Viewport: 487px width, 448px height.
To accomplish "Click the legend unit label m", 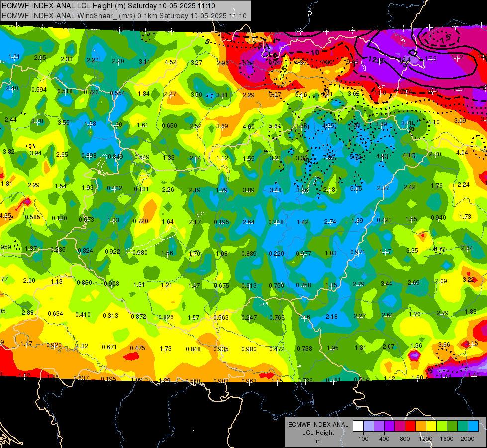I will pos(318,441).
